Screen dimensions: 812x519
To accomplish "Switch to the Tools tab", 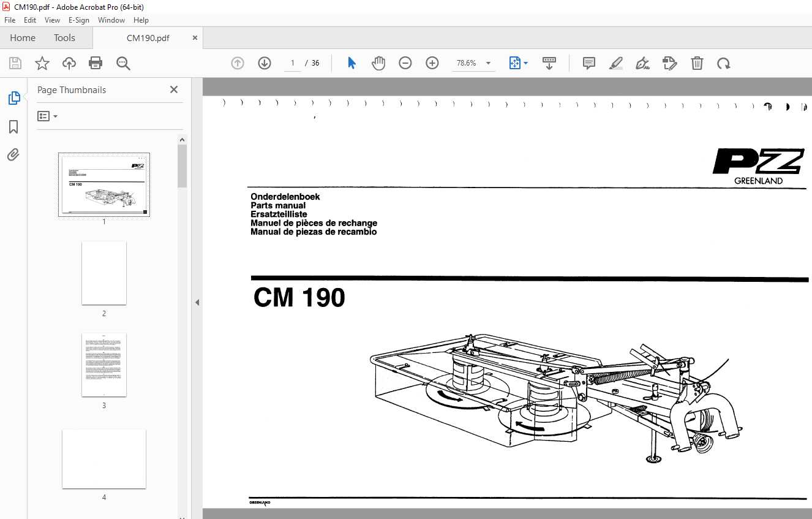I will click(64, 37).
